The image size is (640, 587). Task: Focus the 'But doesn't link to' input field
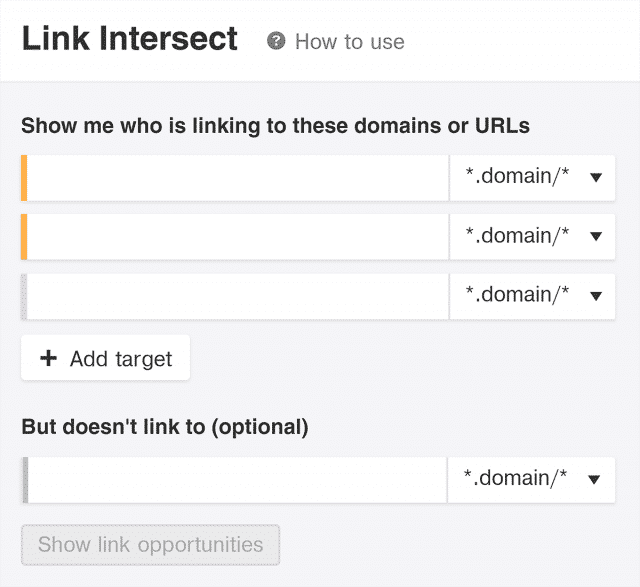coord(238,480)
